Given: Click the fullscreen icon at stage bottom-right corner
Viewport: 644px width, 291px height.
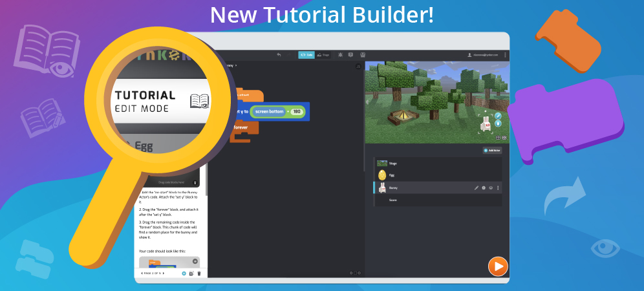Looking at the screenshot, I should tap(504, 138).
